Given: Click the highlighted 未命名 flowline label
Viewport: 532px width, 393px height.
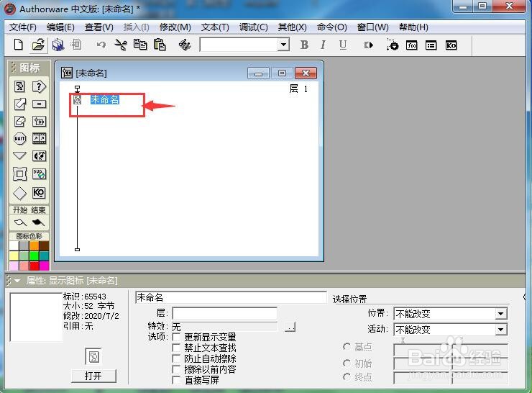Looking at the screenshot, I should tap(104, 99).
